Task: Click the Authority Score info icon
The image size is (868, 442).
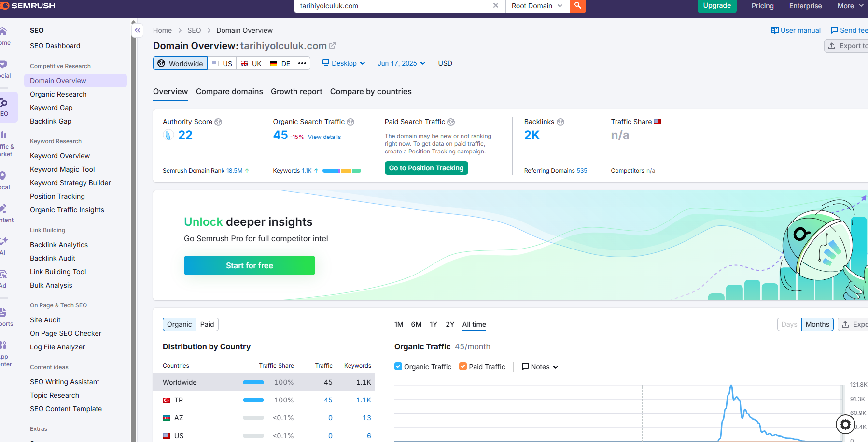Action: click(218, 122)
